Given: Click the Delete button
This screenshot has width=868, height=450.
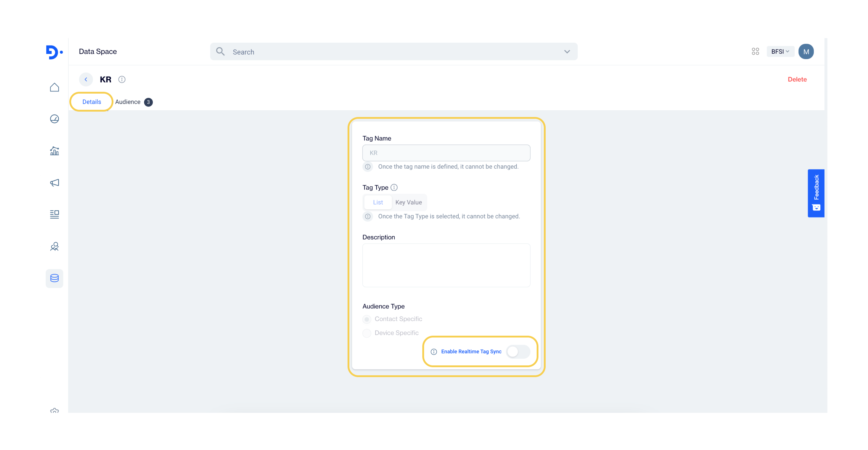Looking at the screenshot, I should pos(797,79).
